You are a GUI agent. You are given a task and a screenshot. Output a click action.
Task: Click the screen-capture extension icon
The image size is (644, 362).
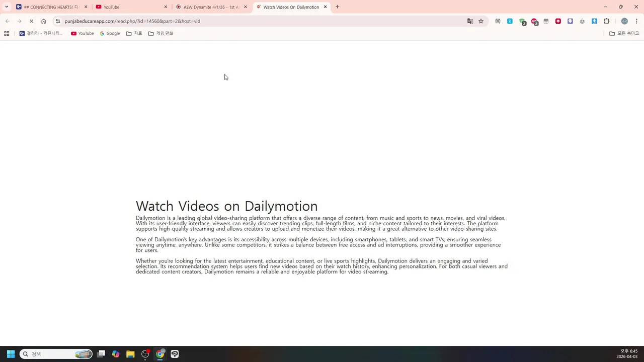click(x=498, y=21)
